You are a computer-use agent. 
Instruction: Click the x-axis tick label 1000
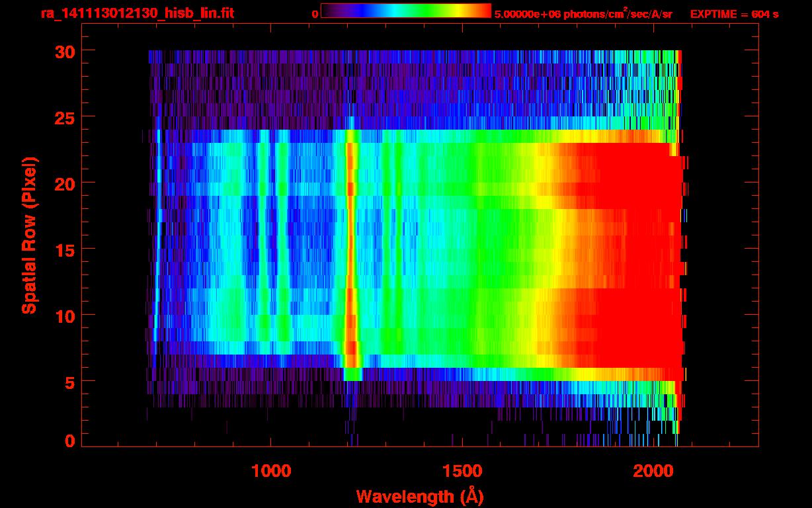271,470
